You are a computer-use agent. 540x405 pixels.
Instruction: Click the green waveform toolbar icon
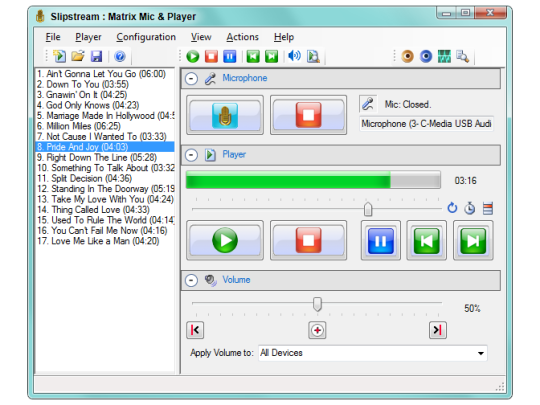tap(444, 56)
